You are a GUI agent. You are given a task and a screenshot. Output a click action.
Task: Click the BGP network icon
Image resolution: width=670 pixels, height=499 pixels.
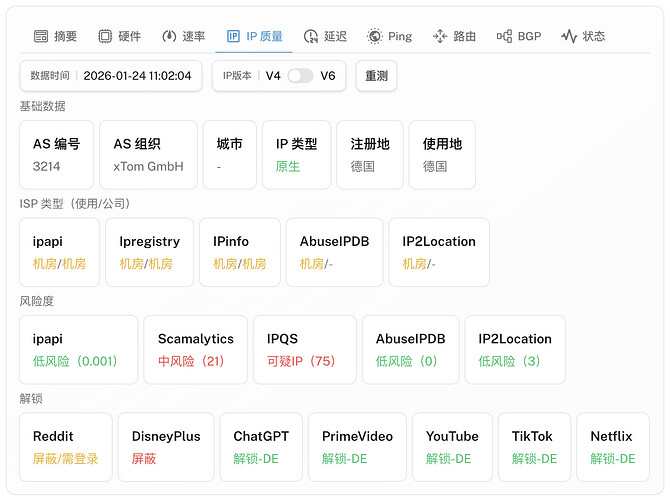[505, 36]
